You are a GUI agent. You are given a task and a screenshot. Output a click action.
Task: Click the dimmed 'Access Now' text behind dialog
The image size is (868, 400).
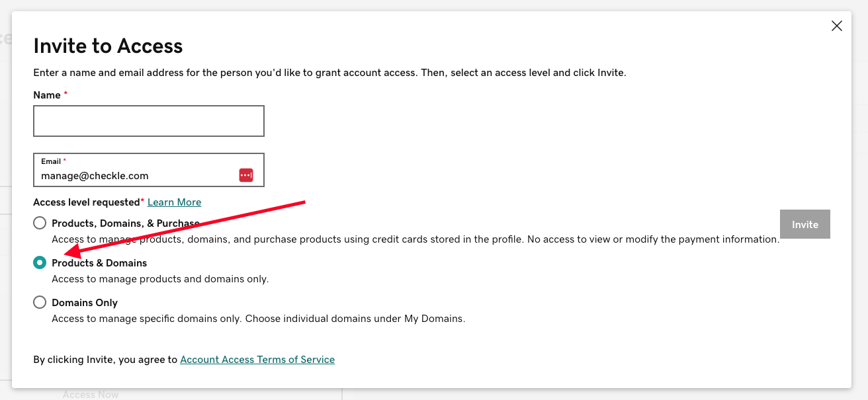(91, 395)
